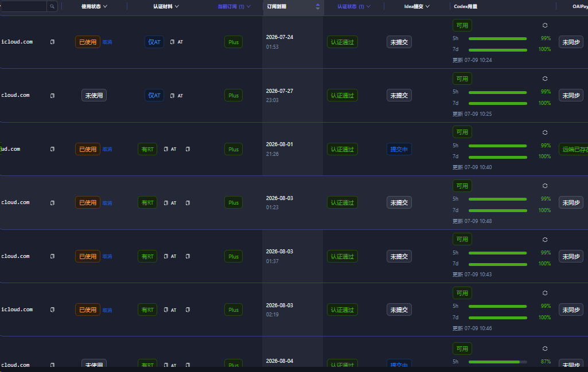Click 认证通过 tag in 01:23 row
The image size is (588, 372).
pos(342,203)
